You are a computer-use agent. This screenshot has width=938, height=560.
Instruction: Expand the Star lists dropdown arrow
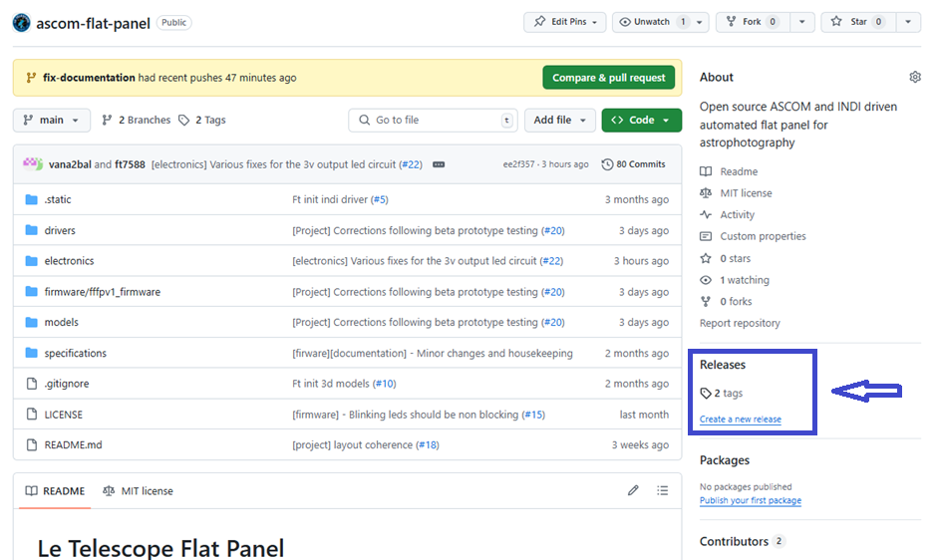pos(907,22)
